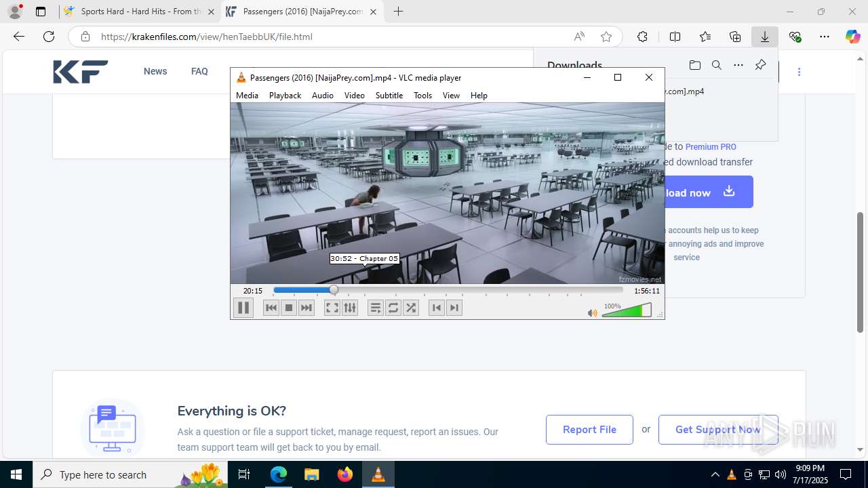The width and height of the screenshot is (868, 488).
Task: Click the Download now button
Action: [709, 192]
